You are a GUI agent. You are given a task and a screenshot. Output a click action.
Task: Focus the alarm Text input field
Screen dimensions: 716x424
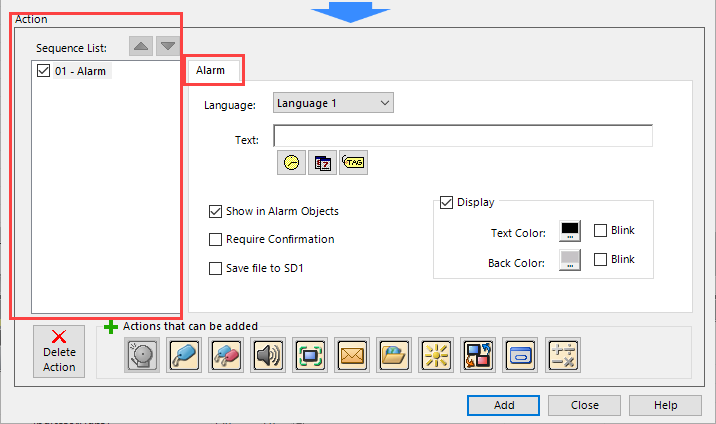point(463,136)
